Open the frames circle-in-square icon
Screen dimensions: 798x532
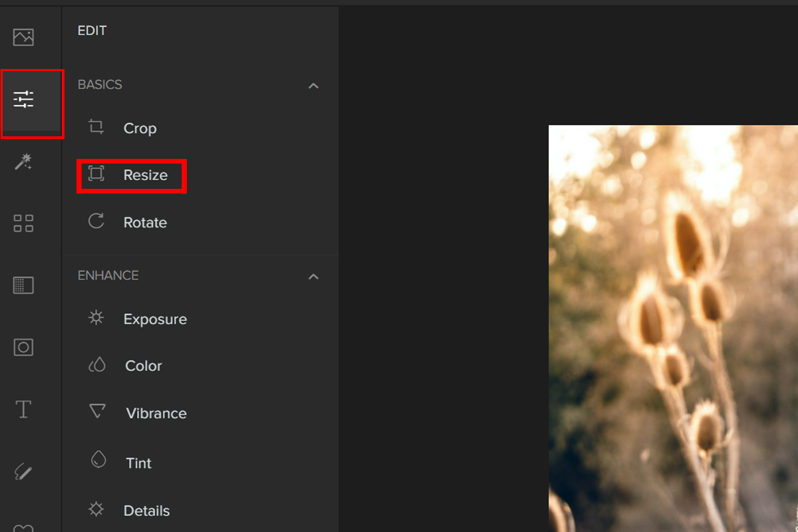coord(23,347)
